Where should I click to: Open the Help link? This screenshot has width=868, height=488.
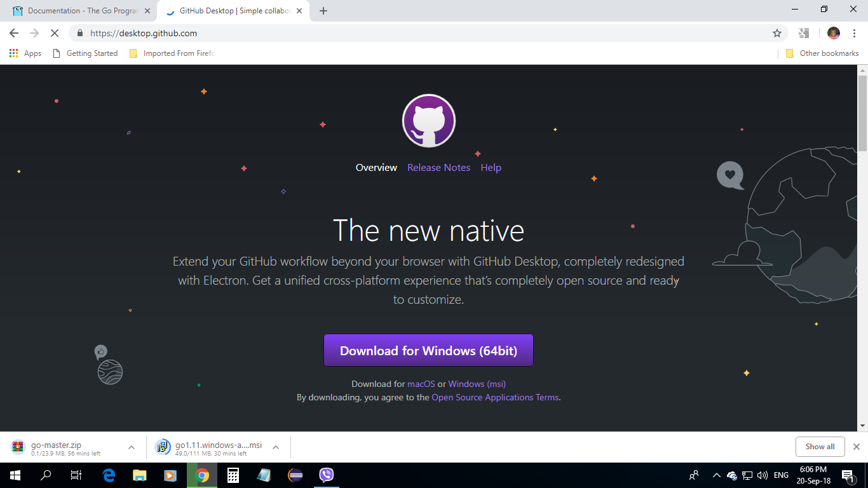coord(491,168)
